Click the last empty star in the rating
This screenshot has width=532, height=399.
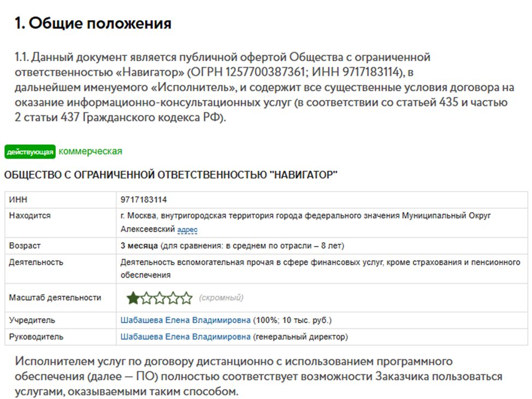pos(186,298)
